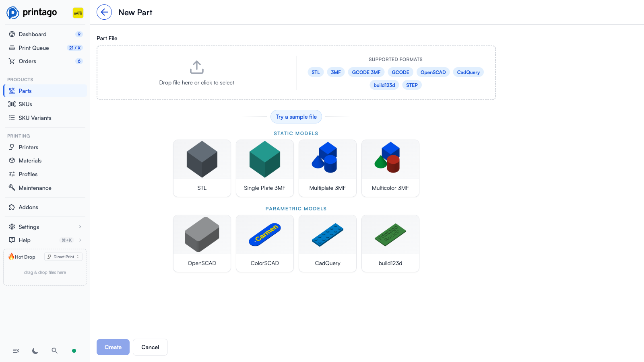
Task: Click the upload arrow icon
Action: click(197, 67)
